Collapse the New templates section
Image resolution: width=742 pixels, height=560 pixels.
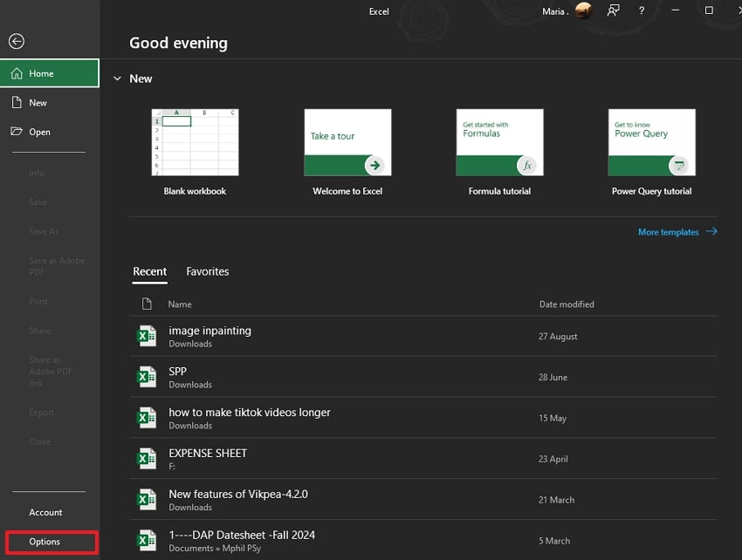point(117,78)
